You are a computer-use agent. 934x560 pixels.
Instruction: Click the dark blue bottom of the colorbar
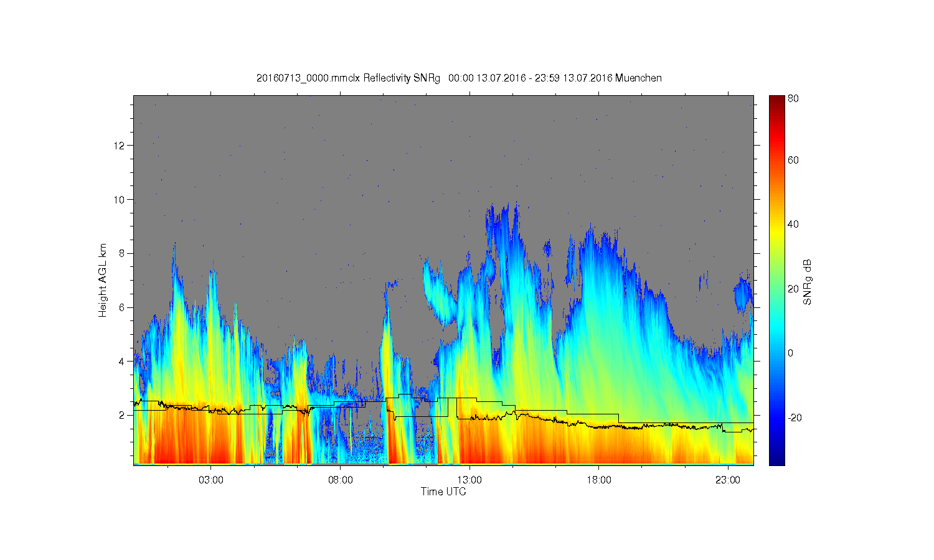tap(776, 459)
